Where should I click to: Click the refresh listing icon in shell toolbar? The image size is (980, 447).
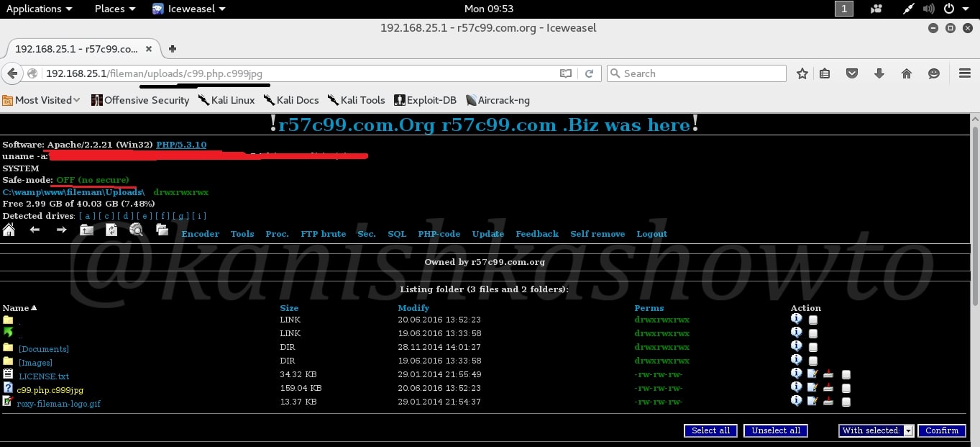[x=111, y=230]
